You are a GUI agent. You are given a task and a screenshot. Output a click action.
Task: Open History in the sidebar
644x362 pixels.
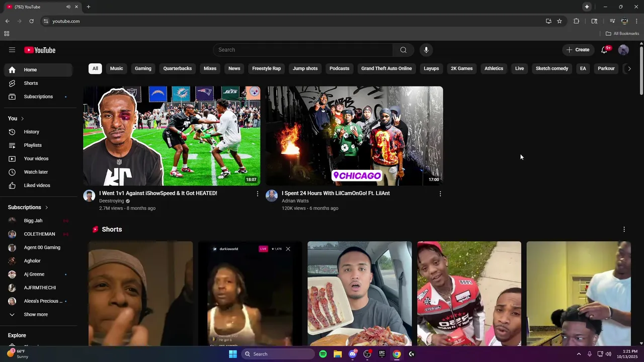[x=38, y=132]
